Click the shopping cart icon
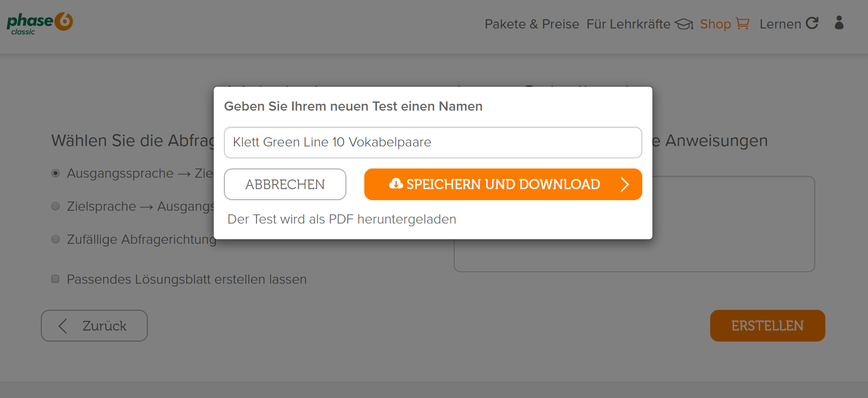868x398 pixels. coord(742,23)
